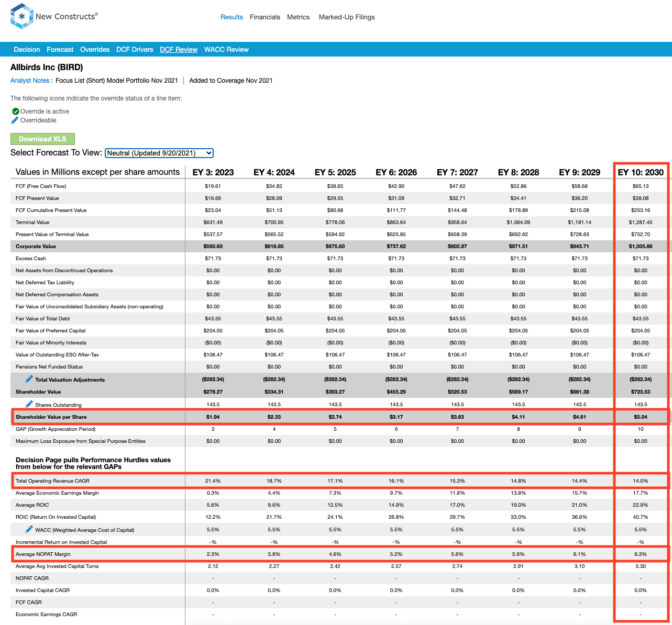The height and width of the screenshot is (625, 672).
Task: Click the 14.0% Revenue CAGR cell
Action: click(x=641, y=481)
